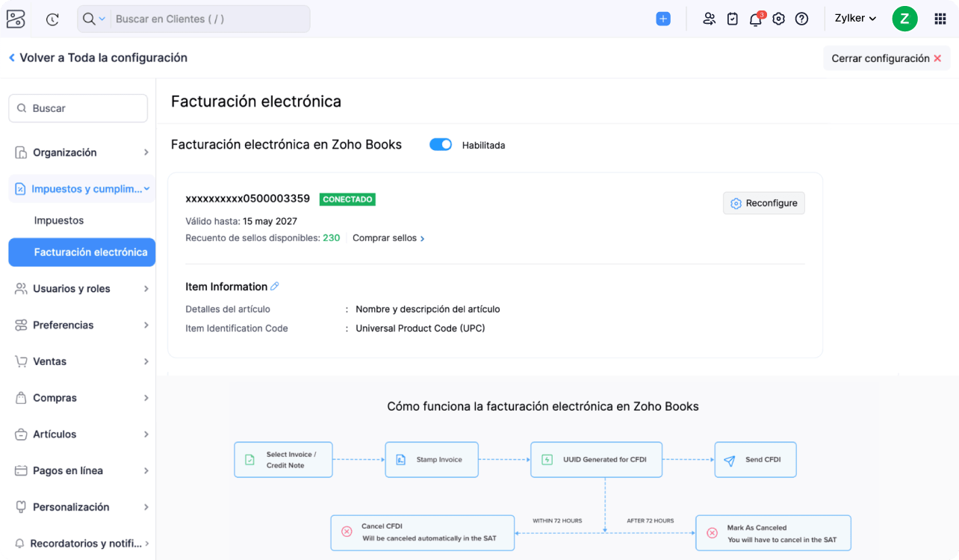The image size is (959, 560).
Task: Open the Zoho Books home icon
Action: (16, 18)
